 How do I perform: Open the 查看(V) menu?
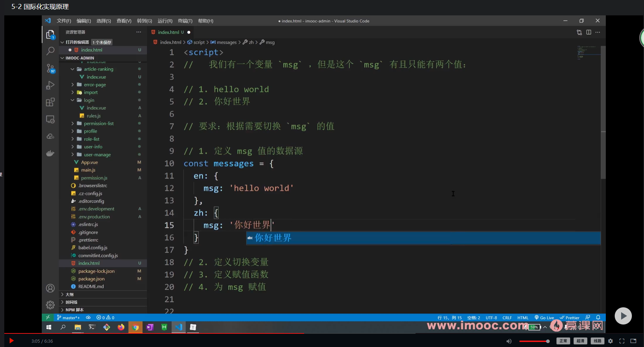point(124,21)
